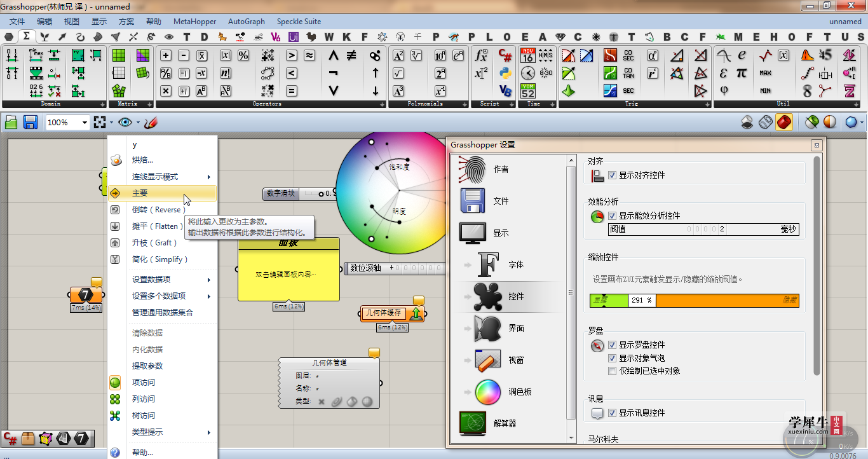Screen dimensions: 868x459
Task: Toggle preview eye icon in canvas toolbar
Action: click(x=125, y=122)
